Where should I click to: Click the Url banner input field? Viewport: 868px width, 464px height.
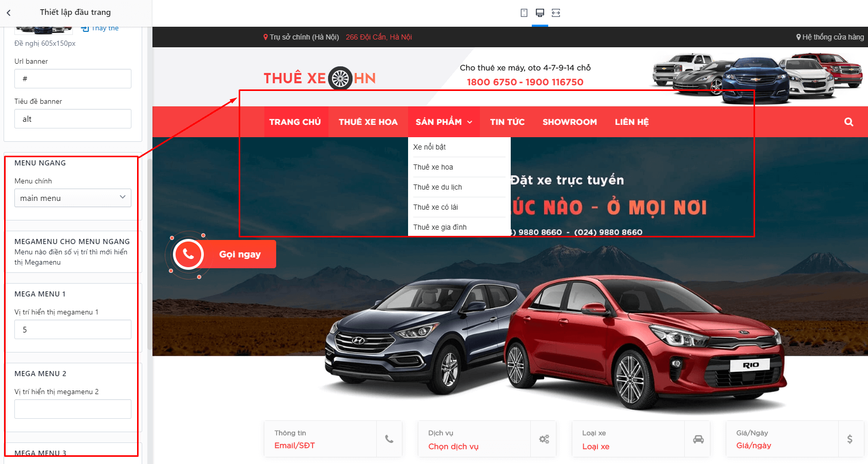[73, 79]
